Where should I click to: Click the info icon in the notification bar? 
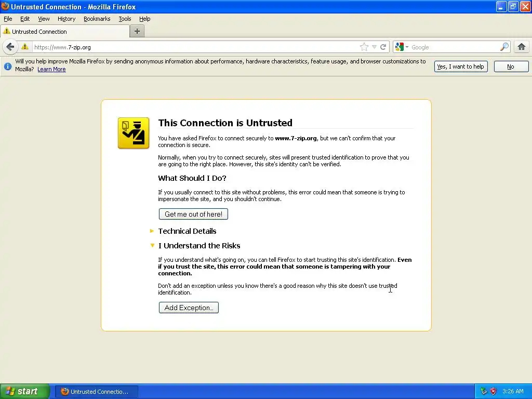click(x=7, y=66)
